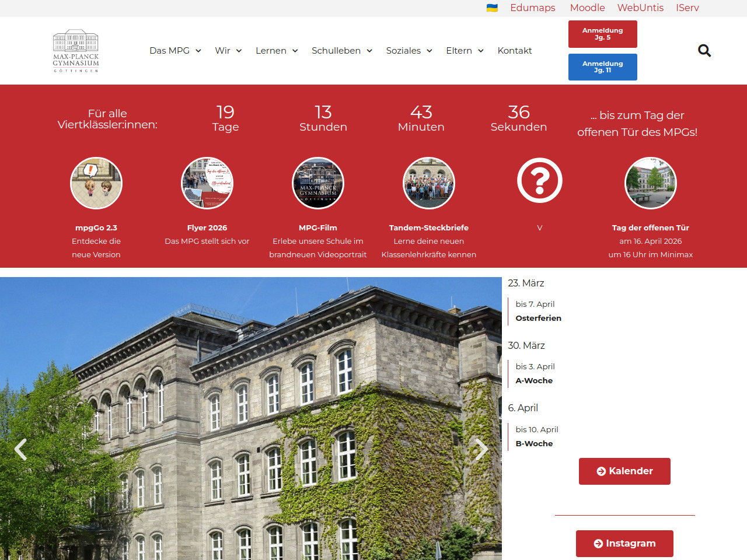Screen dimensions: 747x560
Task: Open the search magnifier icon
Action: 704,51
